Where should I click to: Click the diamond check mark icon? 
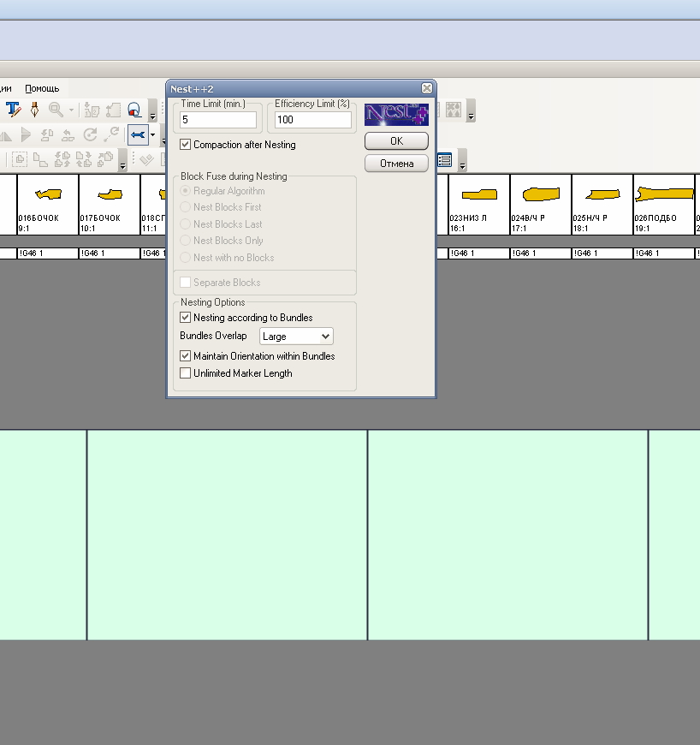coord(146,159)
